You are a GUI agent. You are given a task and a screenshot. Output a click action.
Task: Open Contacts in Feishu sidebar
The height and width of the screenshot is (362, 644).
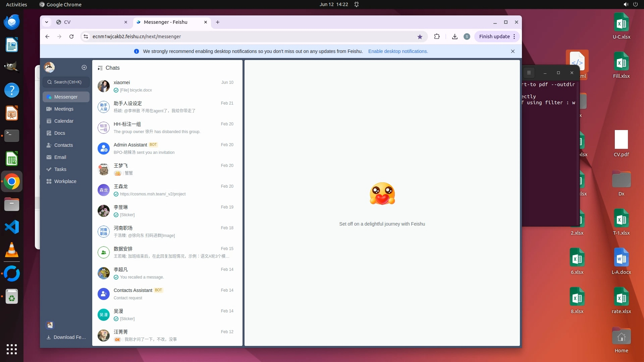[x=63, y=145]
